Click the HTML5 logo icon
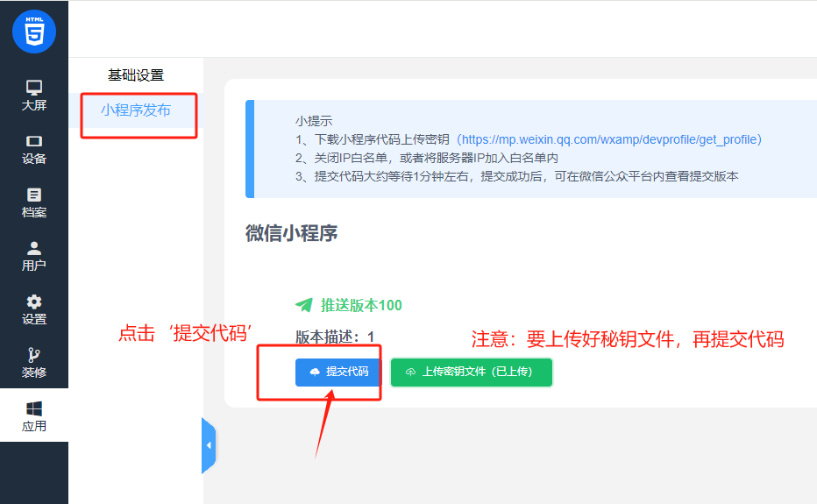 click(34, 32)
